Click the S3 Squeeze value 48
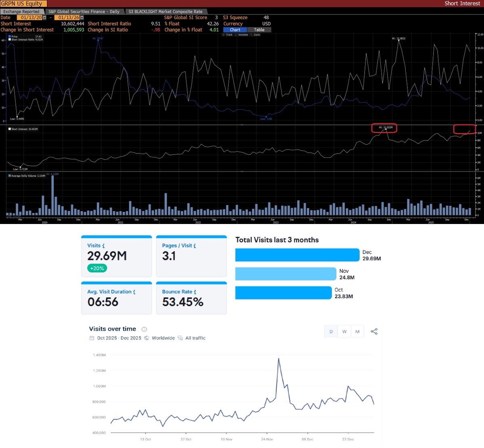484x448 pixels. coord(266,18)
